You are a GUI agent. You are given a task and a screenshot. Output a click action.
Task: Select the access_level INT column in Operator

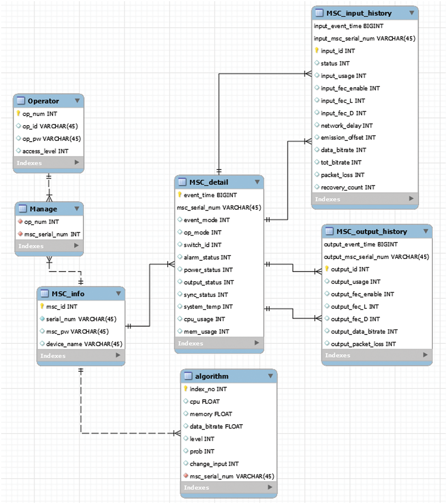click(x=45, y=151)
